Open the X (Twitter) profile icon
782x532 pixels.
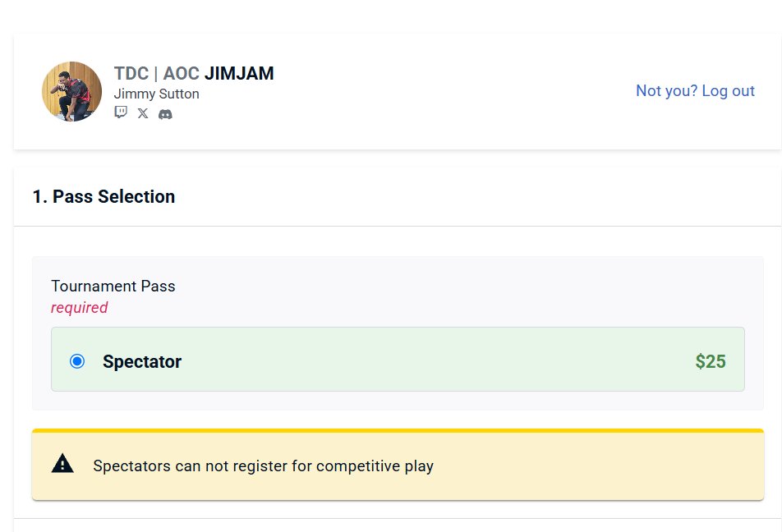pos(143,113)
